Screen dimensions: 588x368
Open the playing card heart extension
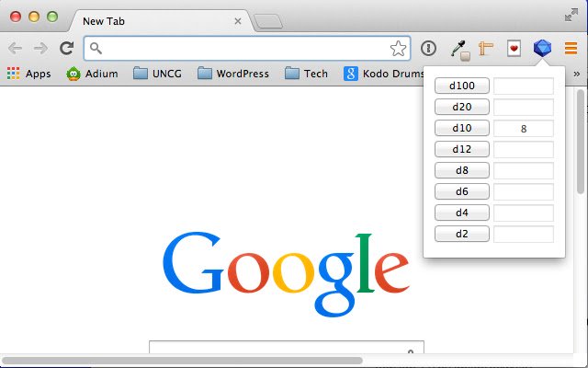[514, 49]
